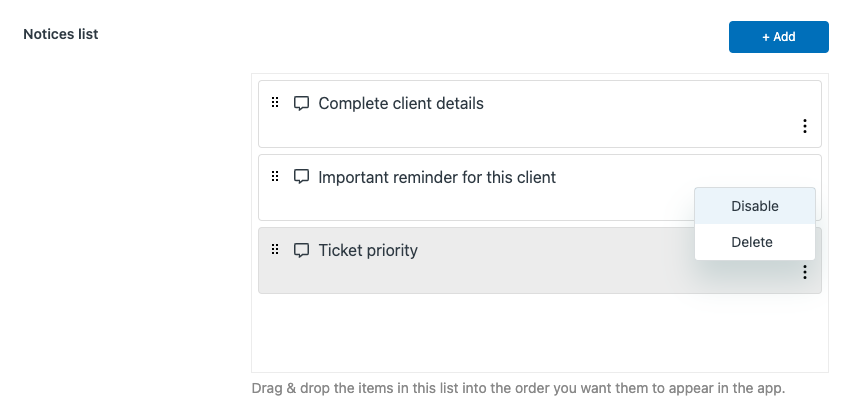Click empty list area below Ticket priority card

tap(540, 332)
